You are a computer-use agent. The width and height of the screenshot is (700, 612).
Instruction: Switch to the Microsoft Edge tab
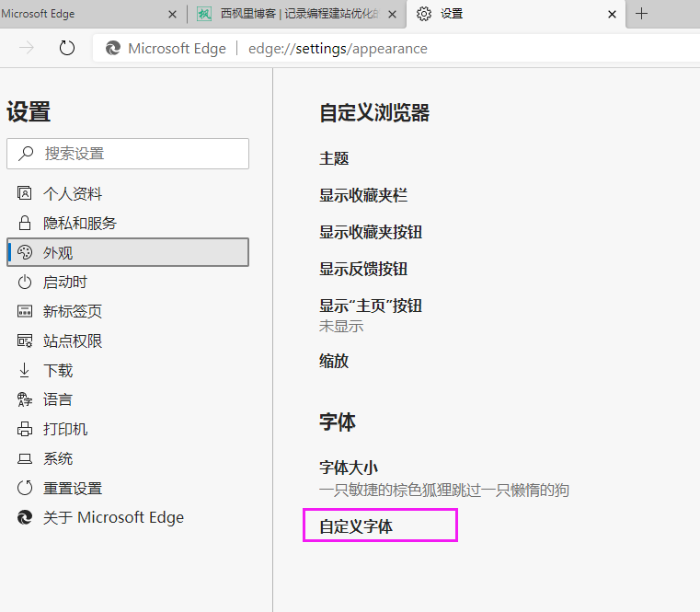point(89,14)
